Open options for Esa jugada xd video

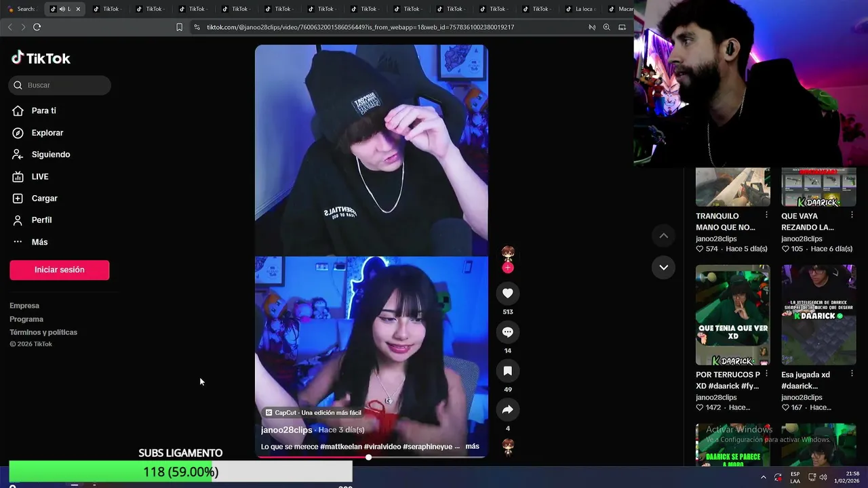tap(852, 373)
